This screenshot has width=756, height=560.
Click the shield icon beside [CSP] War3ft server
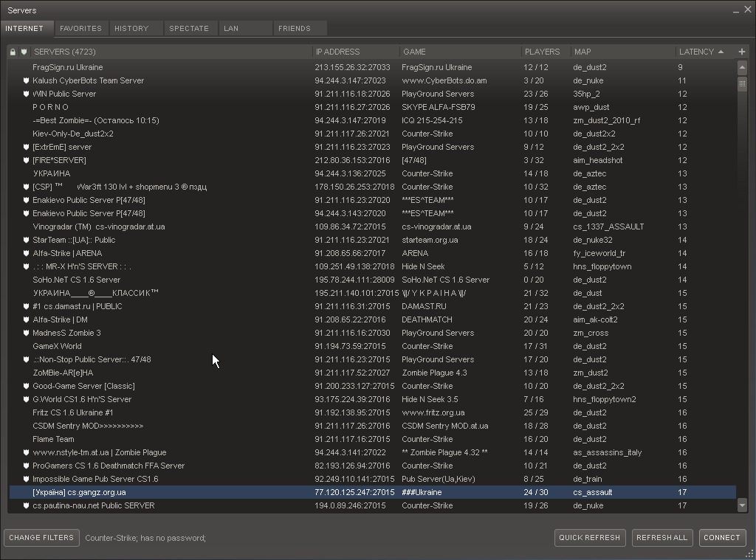[x=26, y=187]
